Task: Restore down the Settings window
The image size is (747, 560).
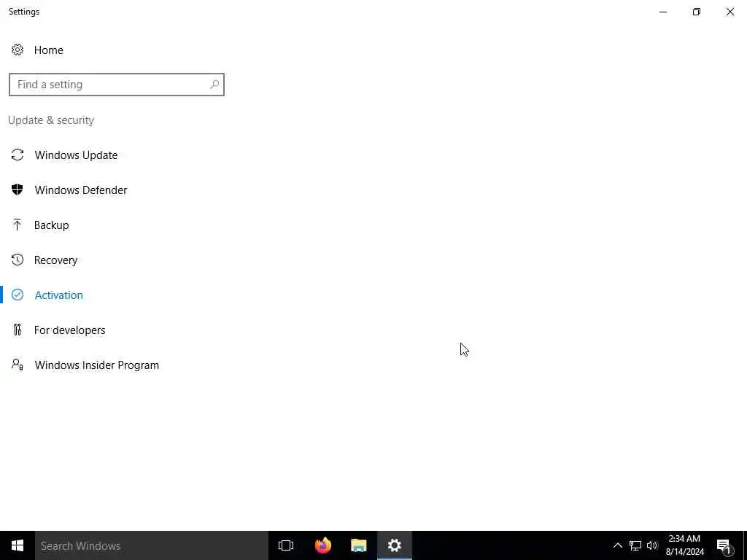Action: (697, 12)
